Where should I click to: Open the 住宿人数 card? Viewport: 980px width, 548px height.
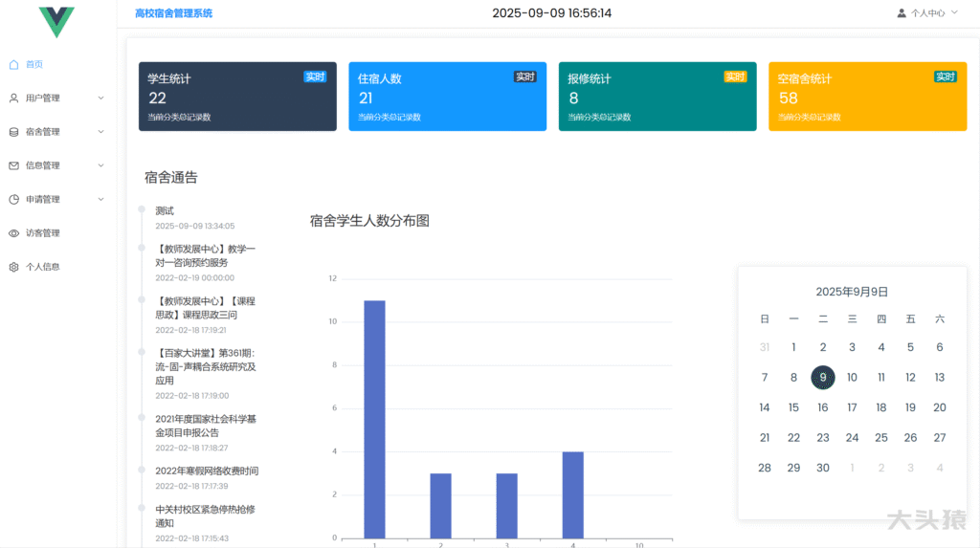click(448, 97)
